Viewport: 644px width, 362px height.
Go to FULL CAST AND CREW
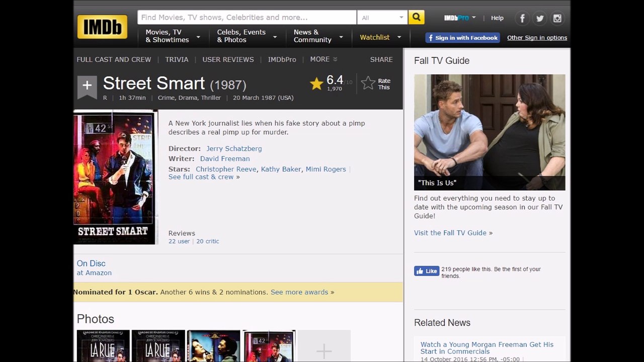click(114, 59)
